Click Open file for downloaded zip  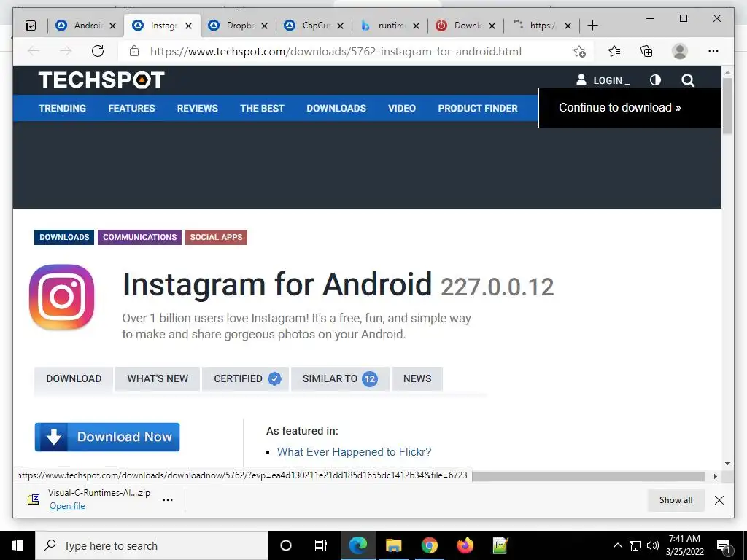(67, 506)
